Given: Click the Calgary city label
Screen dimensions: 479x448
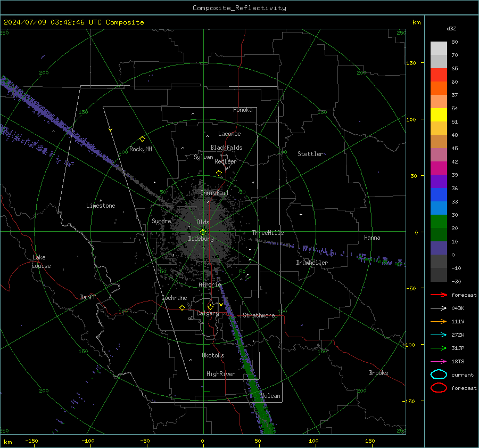Looking at the screenshot, I should [208, 313].
